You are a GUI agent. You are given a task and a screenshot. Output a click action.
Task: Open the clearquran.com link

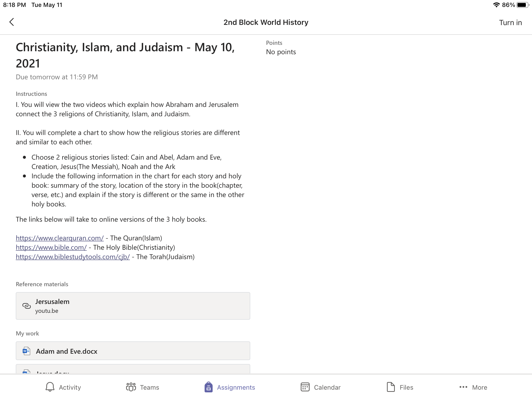tap(60, 238)
